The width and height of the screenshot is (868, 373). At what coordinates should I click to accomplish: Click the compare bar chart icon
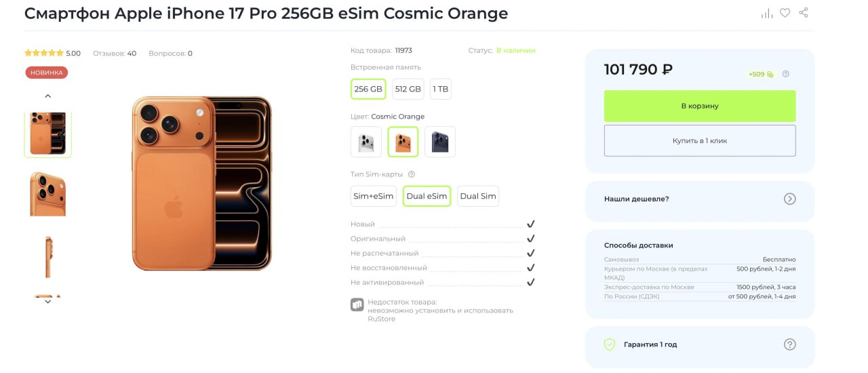[767, 14]
